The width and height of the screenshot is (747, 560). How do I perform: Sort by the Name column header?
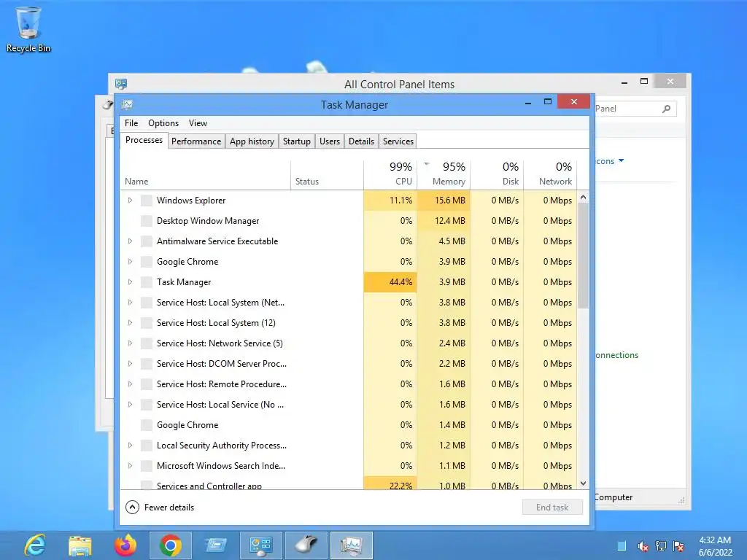(x=205, y=174)
